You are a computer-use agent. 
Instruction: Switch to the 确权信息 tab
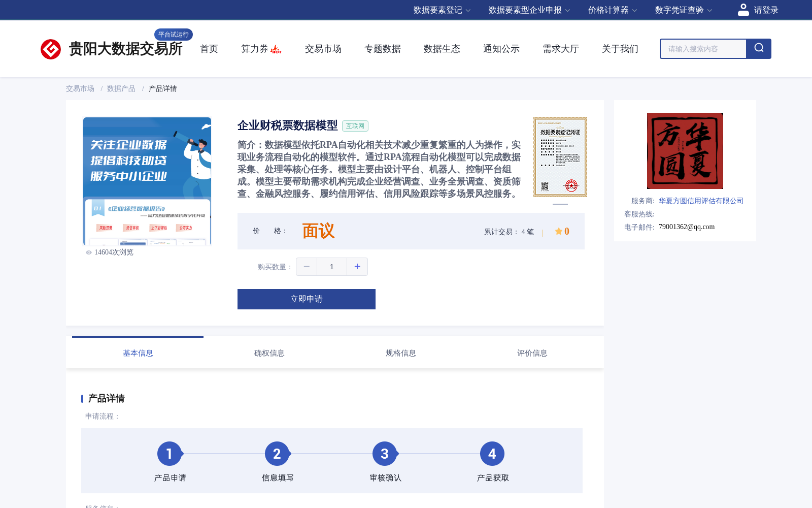coord(269,353)
